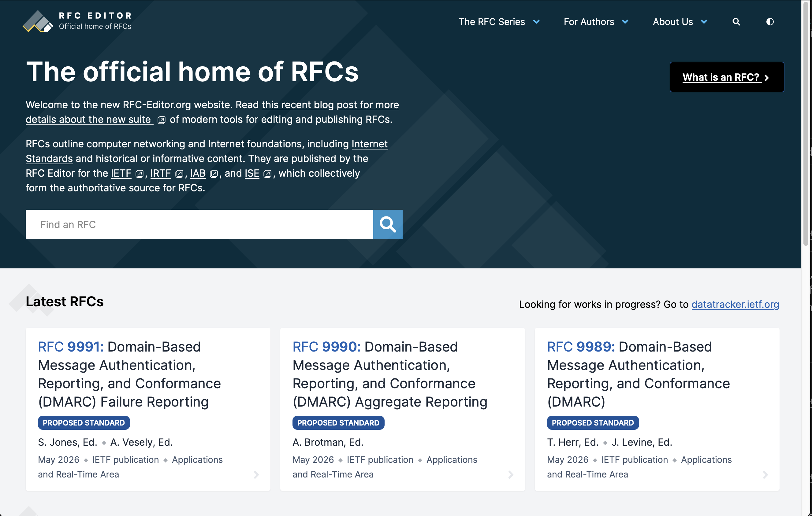Visit the IETF link

click(121, 173)
